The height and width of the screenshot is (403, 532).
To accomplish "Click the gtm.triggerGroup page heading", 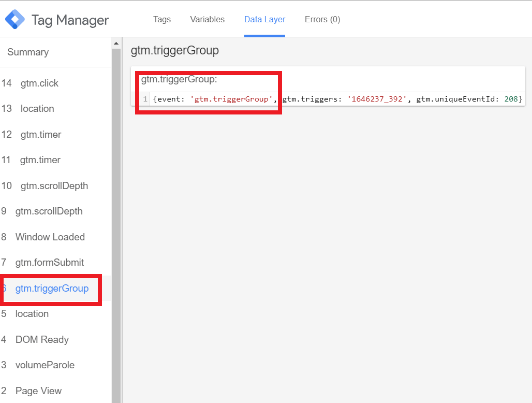I will pyautogui.click(x=175, y=50).
